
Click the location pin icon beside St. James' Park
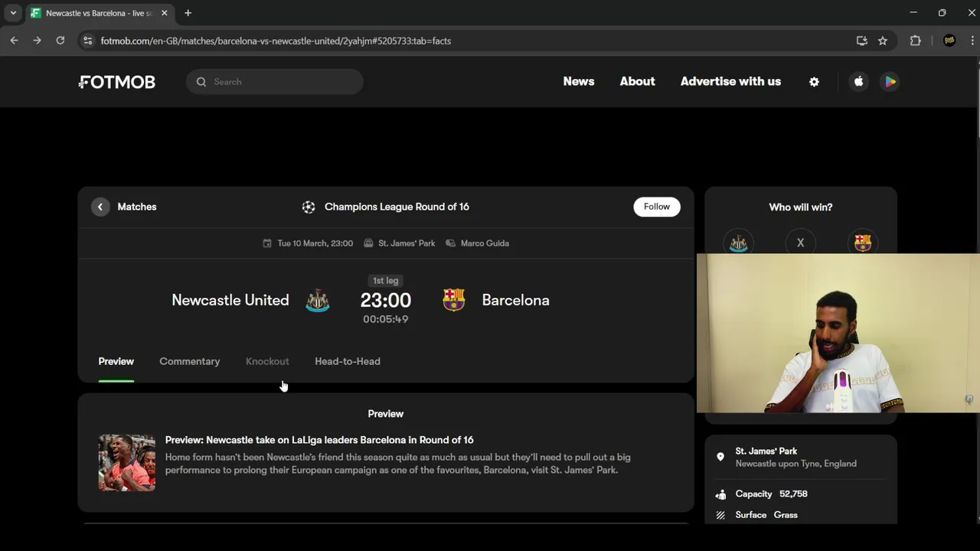point(720,457)
